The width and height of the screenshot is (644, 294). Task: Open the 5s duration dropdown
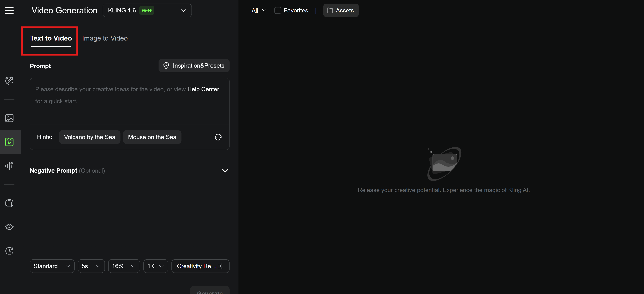(91, 266)
